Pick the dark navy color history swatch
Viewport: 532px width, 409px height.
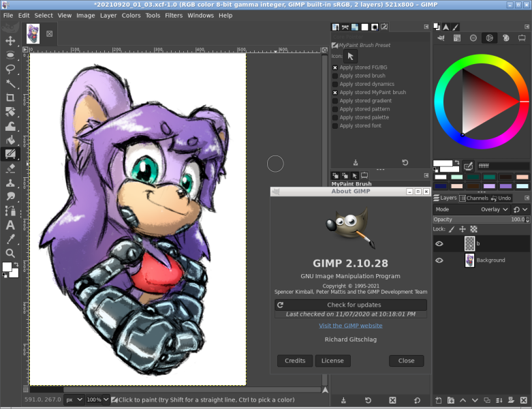coord(441,186)
